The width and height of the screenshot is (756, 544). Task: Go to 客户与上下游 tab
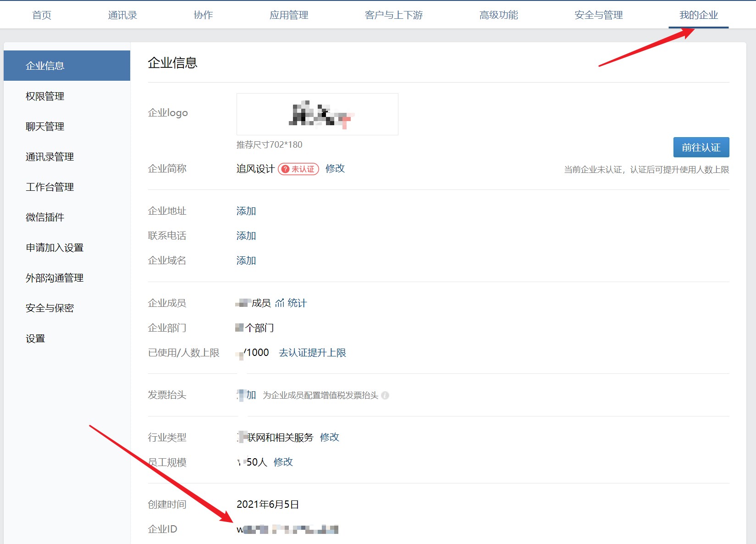[x=393, y=15]
